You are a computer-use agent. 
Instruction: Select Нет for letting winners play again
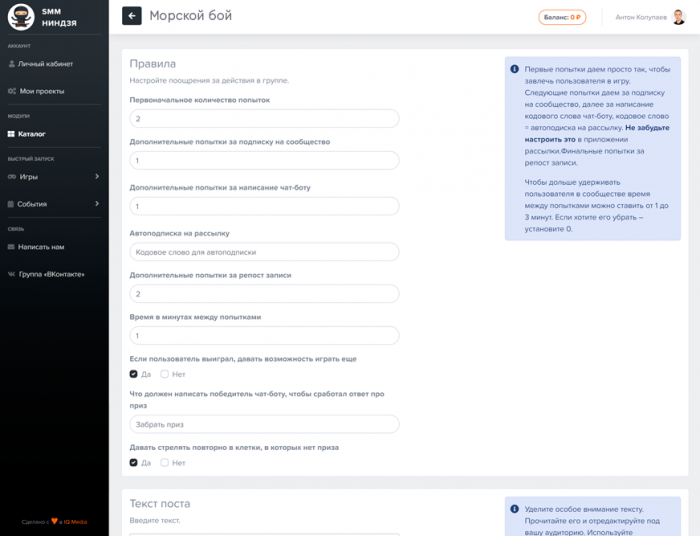tap(165, 374)
